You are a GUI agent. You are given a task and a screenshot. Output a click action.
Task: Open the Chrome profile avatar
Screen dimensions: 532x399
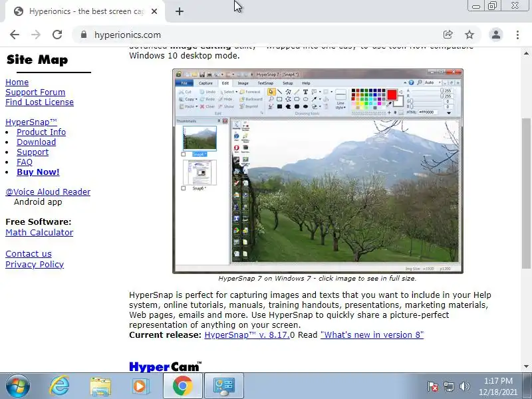pos(495,35)
